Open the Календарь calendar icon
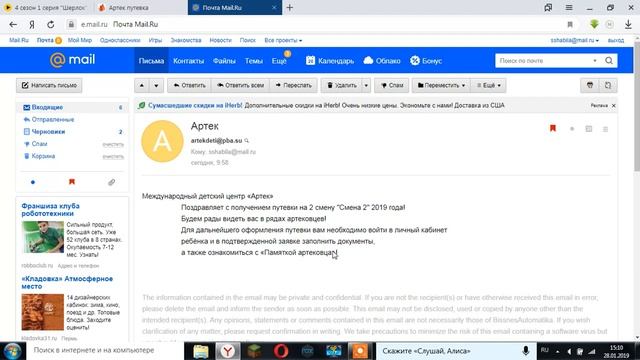Viewport: 640px width, 360px height. [x=311, y=60]
